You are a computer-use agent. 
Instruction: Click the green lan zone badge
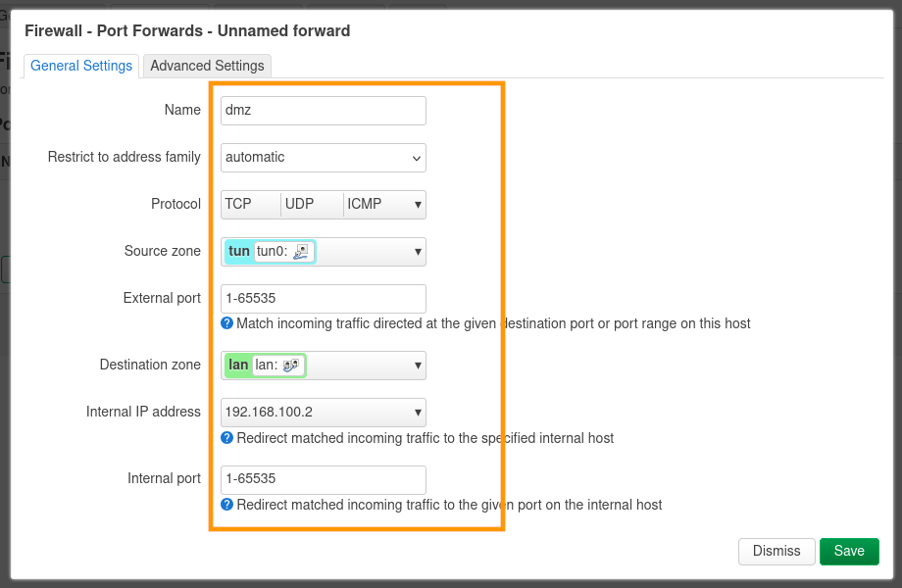tap(238, 366)
